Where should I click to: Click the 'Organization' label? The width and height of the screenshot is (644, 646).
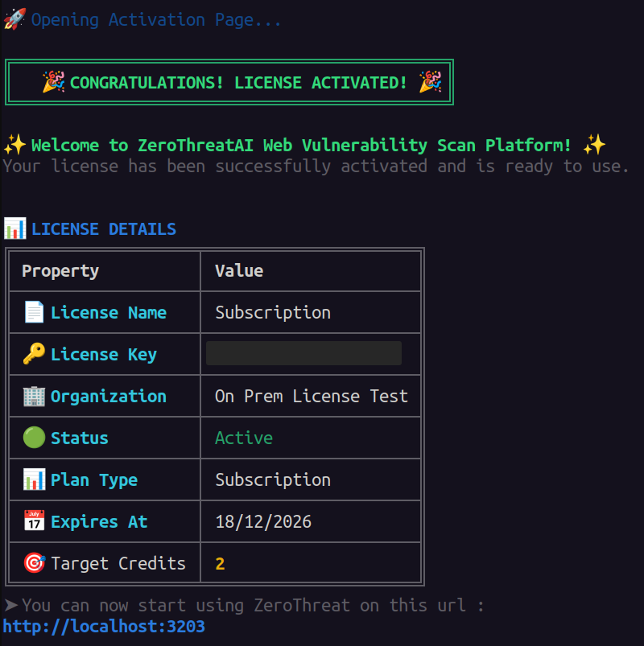tap(109, 397)
